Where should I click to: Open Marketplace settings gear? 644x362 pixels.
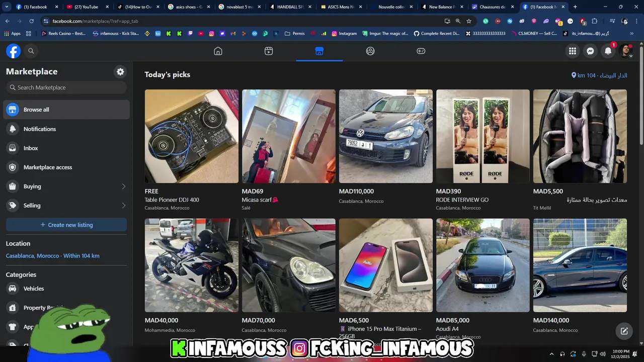[120, 71]
